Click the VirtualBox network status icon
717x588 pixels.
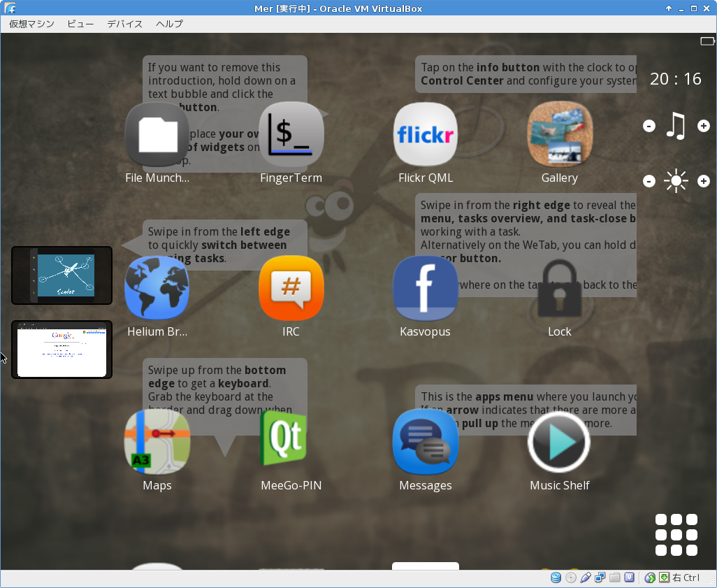[600, 578]
